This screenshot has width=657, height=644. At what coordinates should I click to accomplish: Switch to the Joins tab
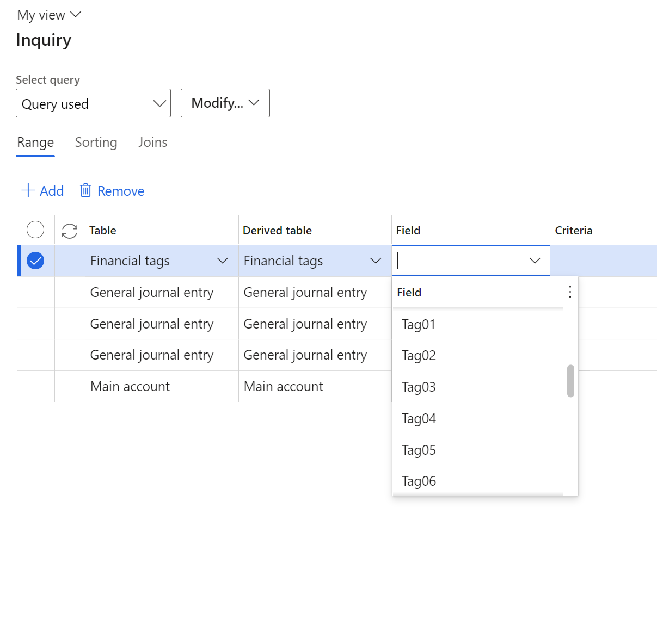click(x=152, y=143)
